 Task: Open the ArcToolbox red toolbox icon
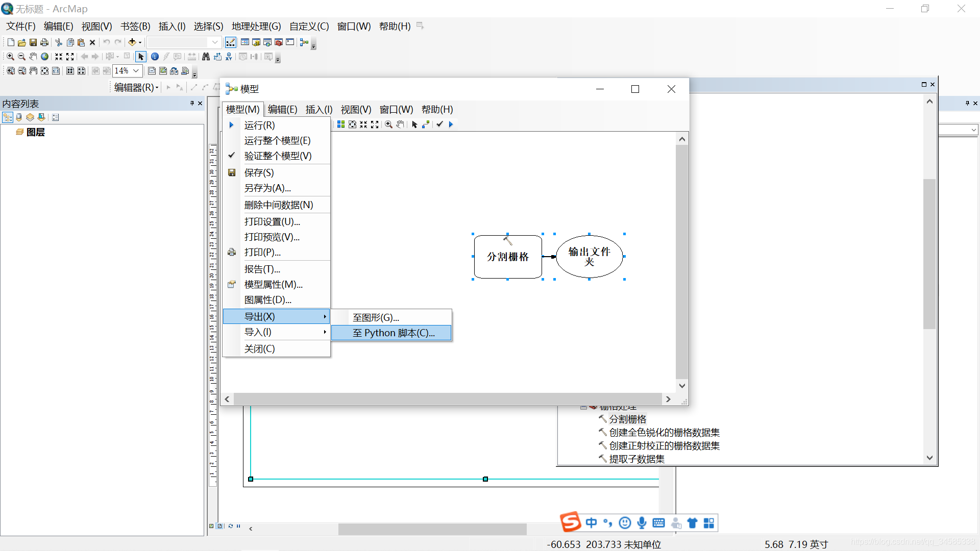click(278, 42)
